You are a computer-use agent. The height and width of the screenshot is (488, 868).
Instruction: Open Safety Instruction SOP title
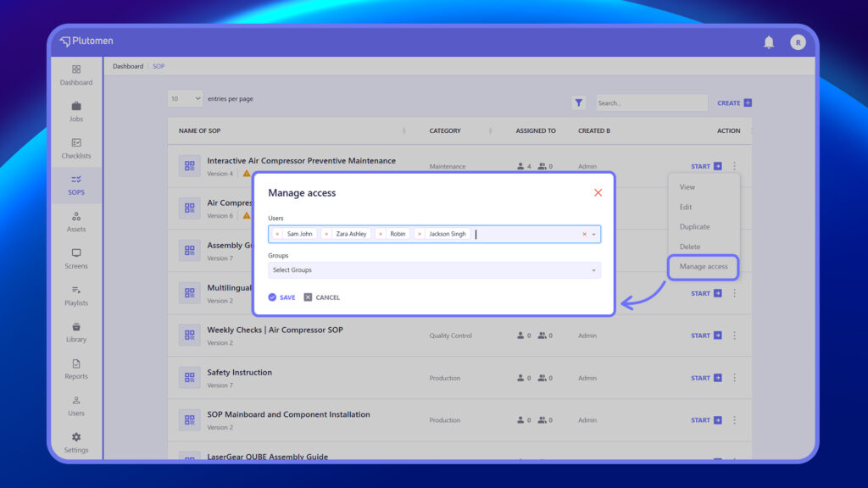tap(240, 373)
